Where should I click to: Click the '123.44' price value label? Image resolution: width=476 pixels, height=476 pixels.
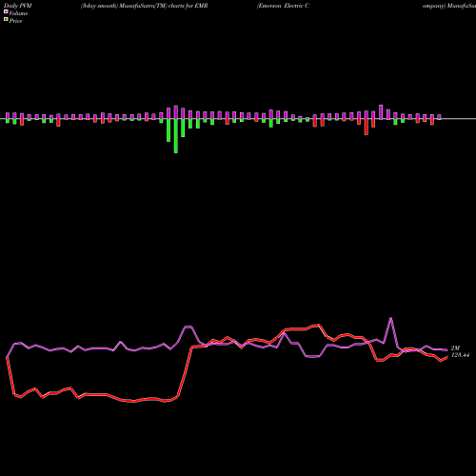(x=460, y=355)
